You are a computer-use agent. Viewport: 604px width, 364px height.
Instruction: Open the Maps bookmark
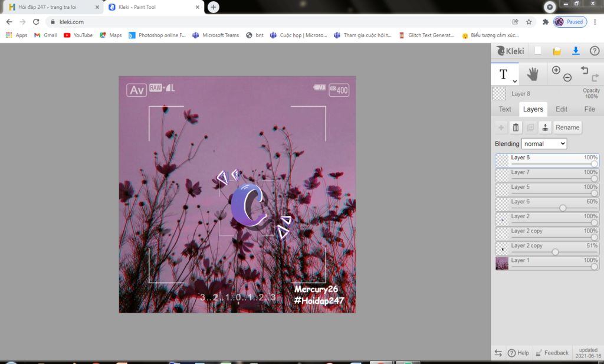click(111, 35)
